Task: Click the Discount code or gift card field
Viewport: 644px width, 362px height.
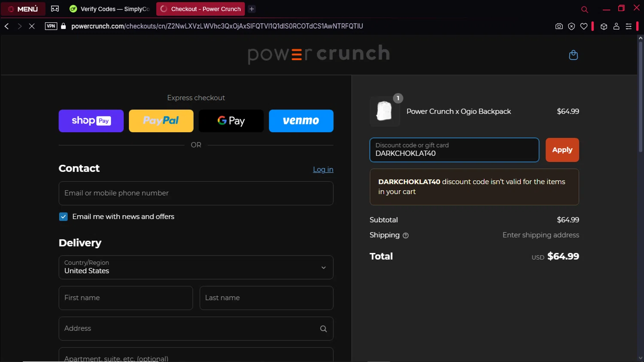Action: click(x=454, y=150)
